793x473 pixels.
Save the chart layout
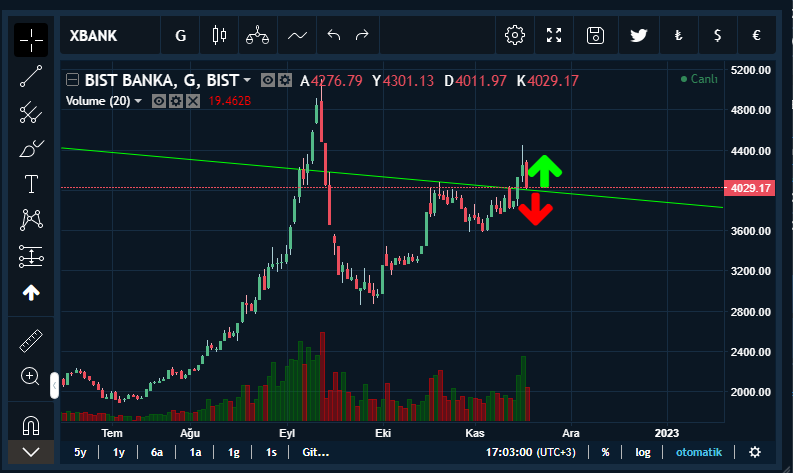pos(595,35)
